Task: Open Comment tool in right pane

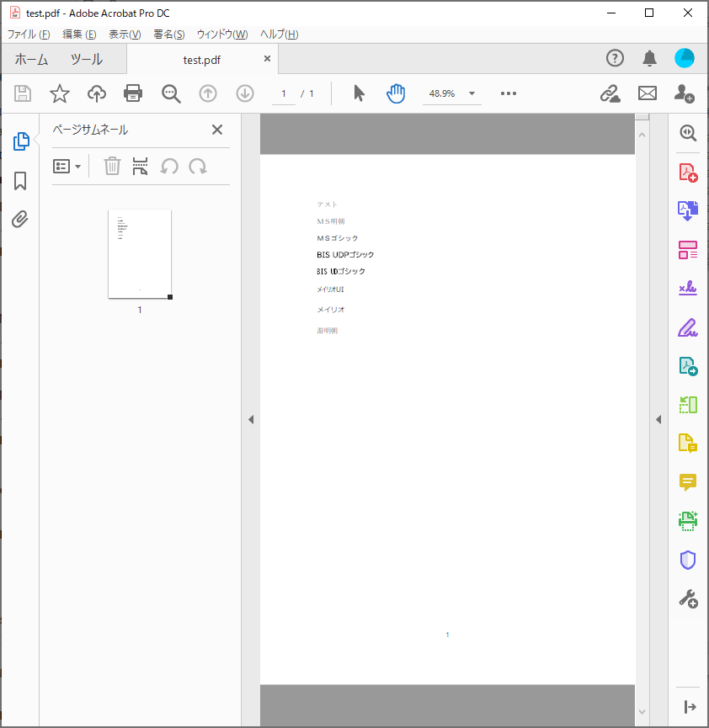Action: click(x=688, y=482)
